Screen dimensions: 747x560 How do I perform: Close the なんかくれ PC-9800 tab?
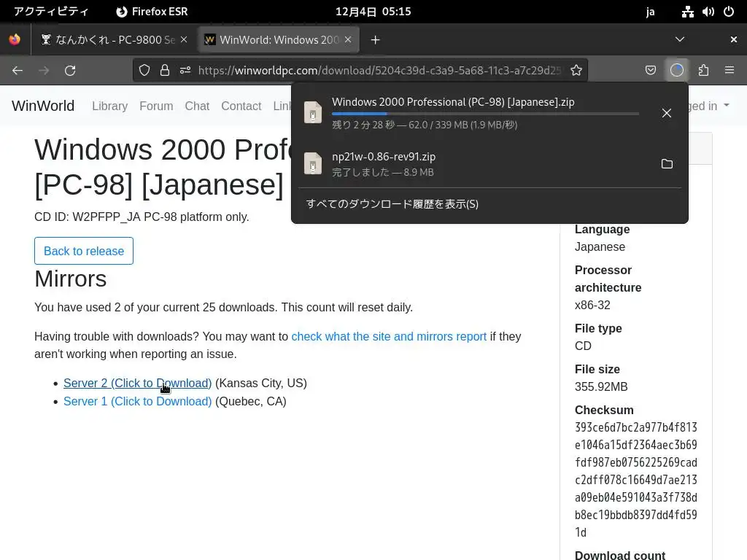tap(184, 39)
